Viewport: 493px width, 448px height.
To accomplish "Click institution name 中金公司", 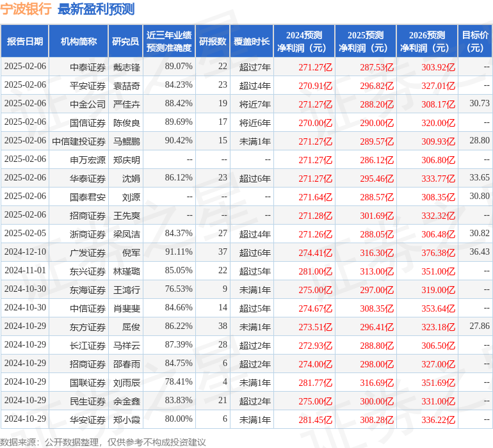I will click(88, 104).
